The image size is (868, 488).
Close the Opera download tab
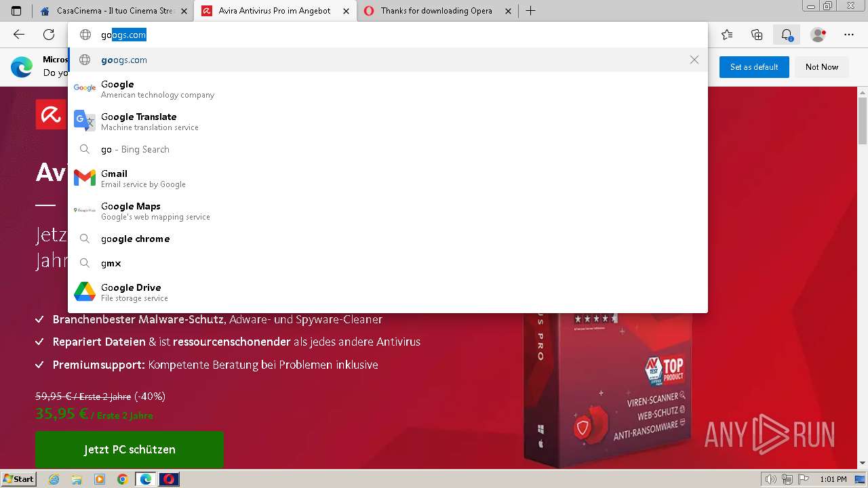pos(509,11)
